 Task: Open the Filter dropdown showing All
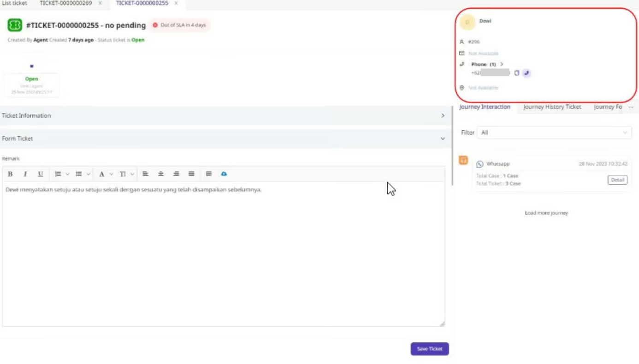pos(554,133)
